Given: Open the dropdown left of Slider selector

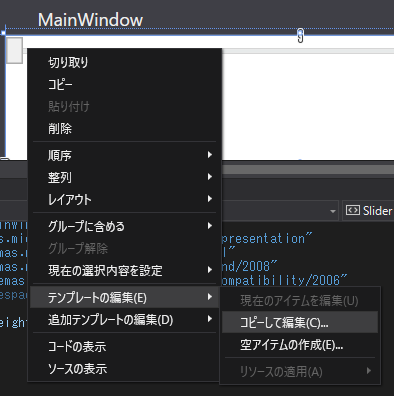Looking at the screenshot, I should 332,211.
